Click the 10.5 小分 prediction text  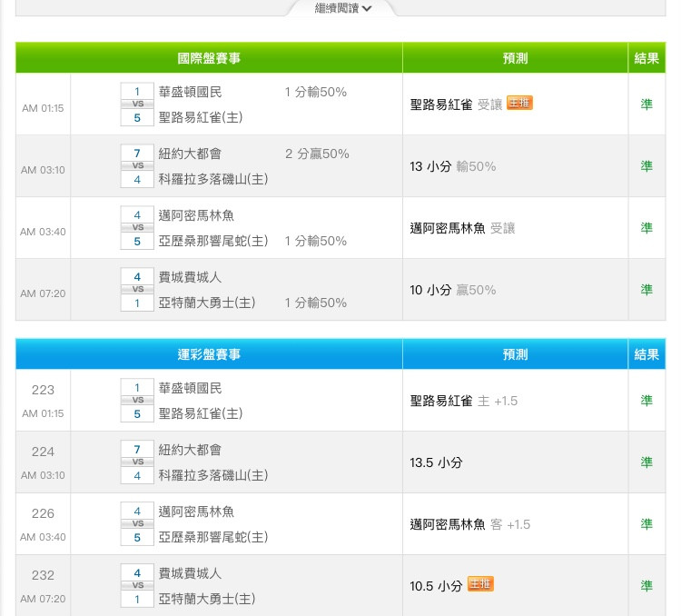[x=436, y=586]
